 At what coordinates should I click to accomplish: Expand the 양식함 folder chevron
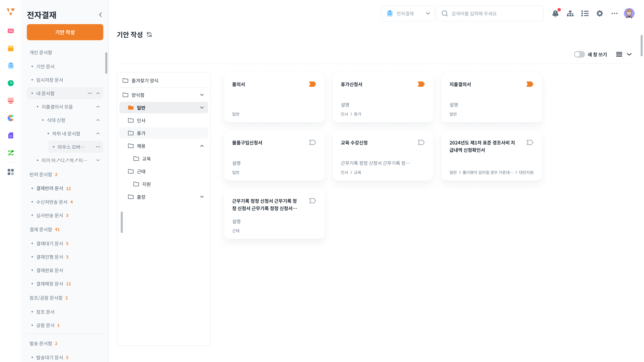[202, 95]
